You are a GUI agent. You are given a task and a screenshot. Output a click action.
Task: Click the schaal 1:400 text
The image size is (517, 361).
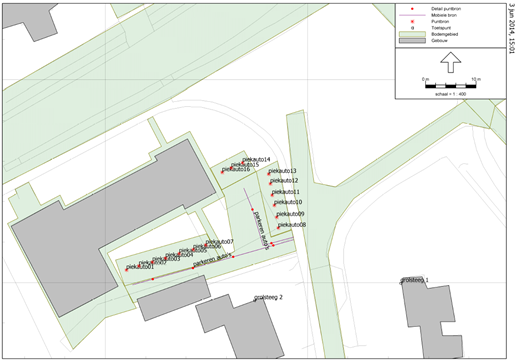[451, 94]
